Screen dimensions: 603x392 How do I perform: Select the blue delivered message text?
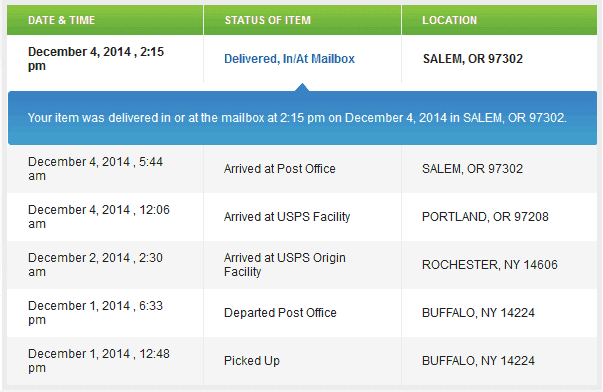pyautogui.click(x=297, y=118)
